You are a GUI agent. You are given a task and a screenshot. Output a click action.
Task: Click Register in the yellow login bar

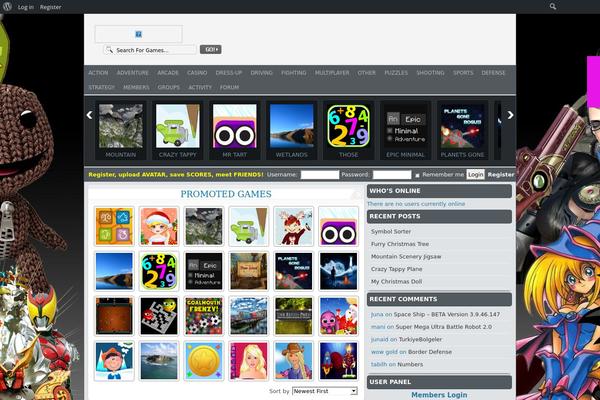click(501, 175)
